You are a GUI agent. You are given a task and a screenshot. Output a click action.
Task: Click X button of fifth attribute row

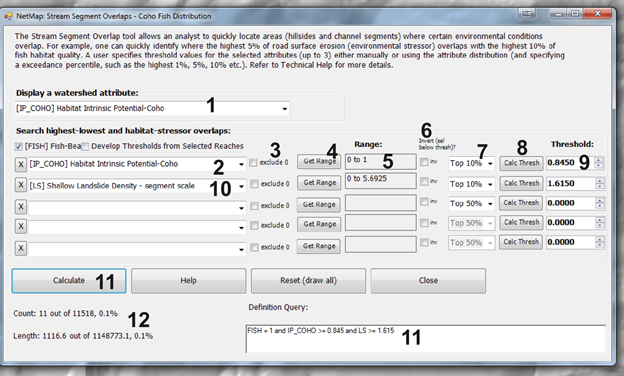(21, 248)
